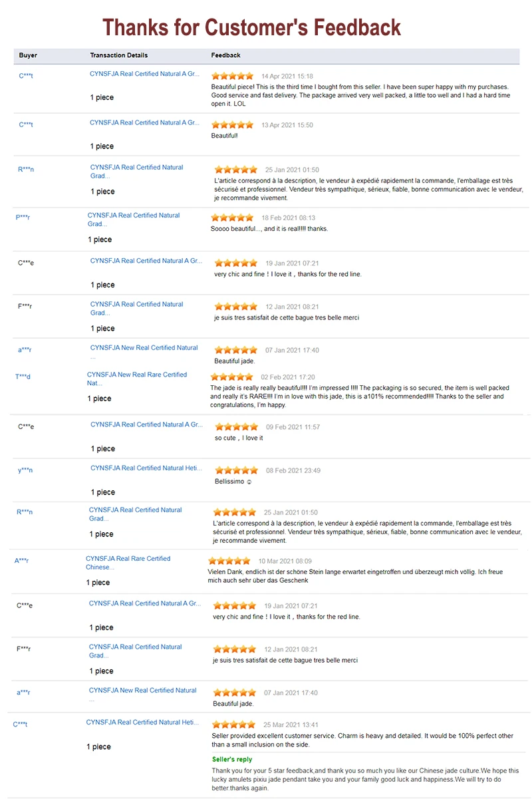Click the 'Buyer' column header
This screenshot has height=809, width=532.
[28, 55]
